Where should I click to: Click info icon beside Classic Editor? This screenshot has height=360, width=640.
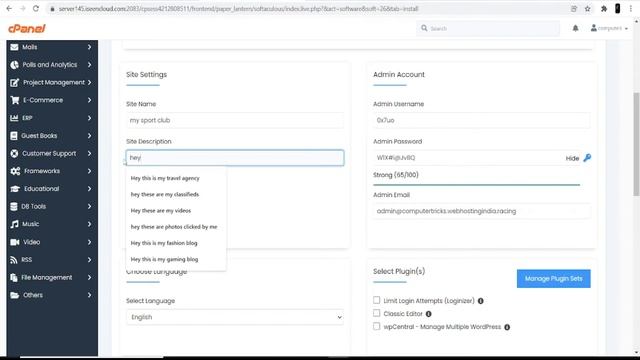tap(429, 314)
